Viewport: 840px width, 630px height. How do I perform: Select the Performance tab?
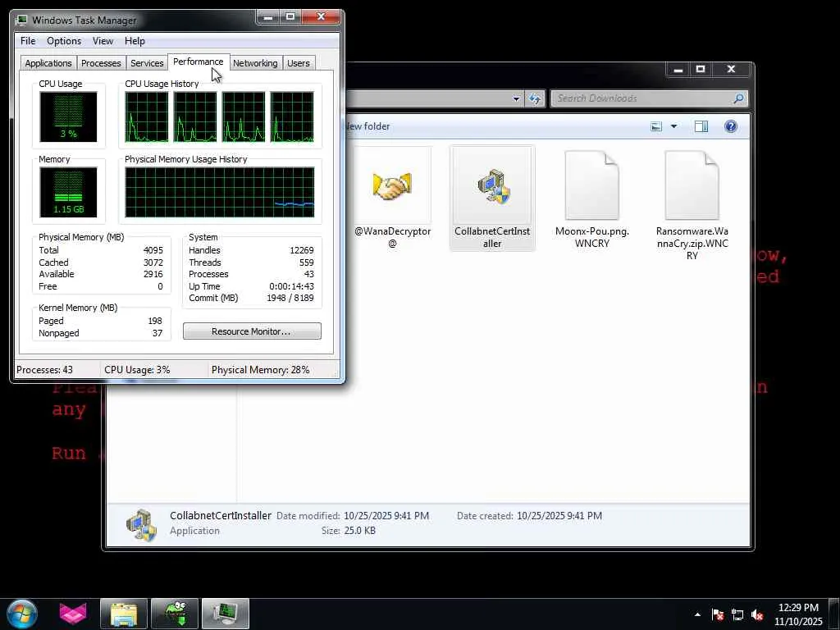click(x=199, y=62)
